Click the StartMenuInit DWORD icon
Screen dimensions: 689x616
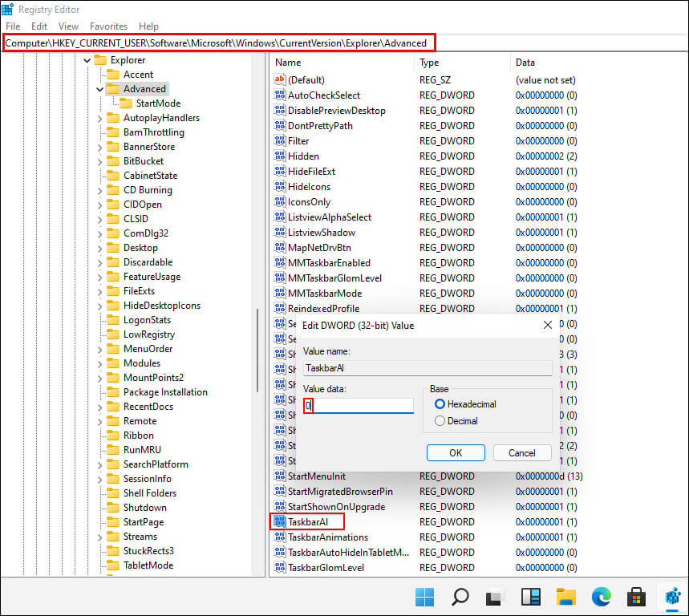point(279,476)
